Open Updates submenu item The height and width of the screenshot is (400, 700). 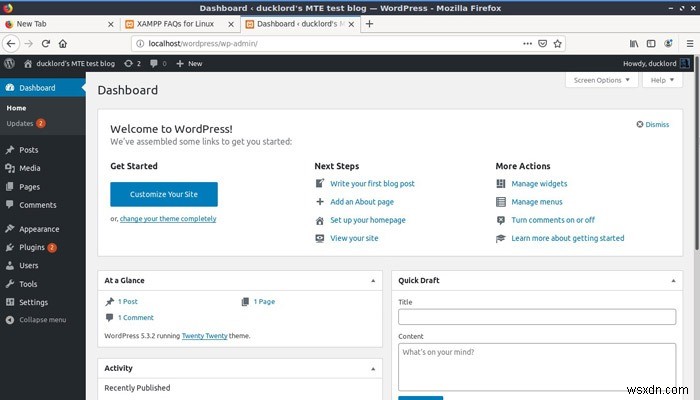pos(26,123)
